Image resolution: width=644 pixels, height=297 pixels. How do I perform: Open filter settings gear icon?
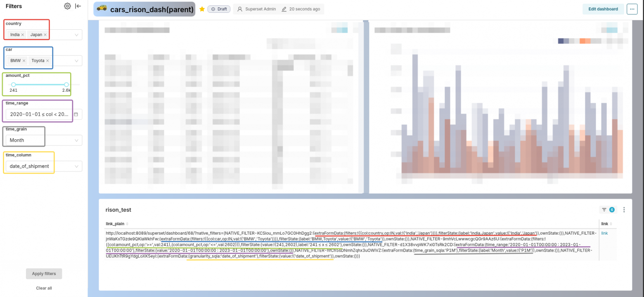click(67, 6)
